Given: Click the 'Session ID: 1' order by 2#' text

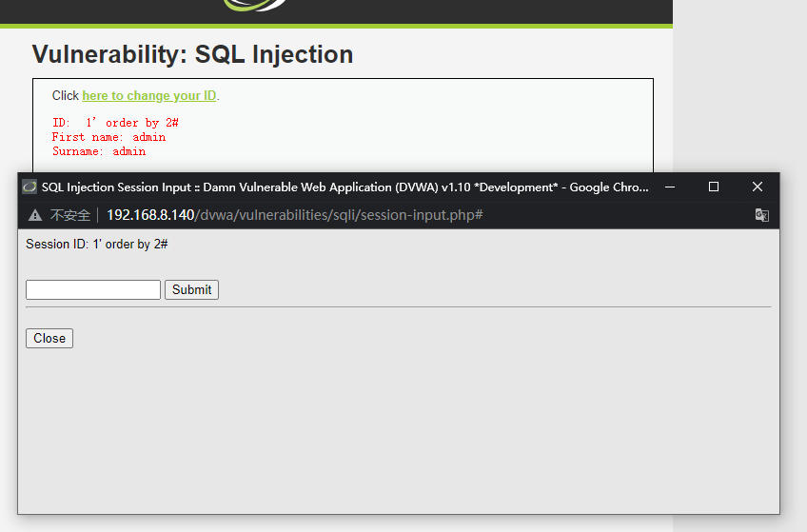Looking at the screenshot, I should (x=97, y=245).
